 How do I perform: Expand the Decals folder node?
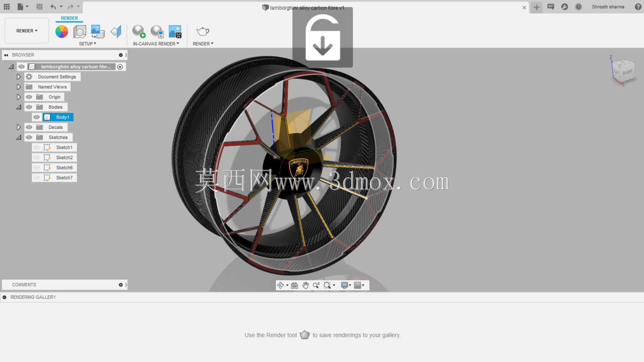coord(18,127)
